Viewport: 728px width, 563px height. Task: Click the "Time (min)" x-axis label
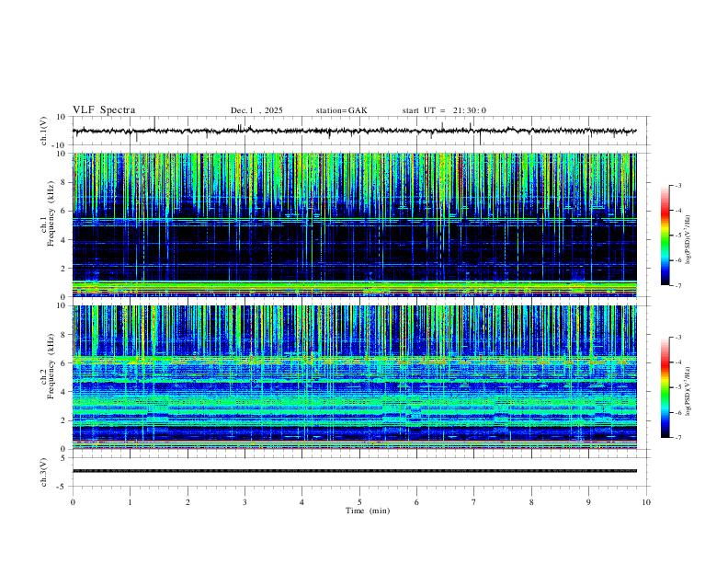pos(368,511)
